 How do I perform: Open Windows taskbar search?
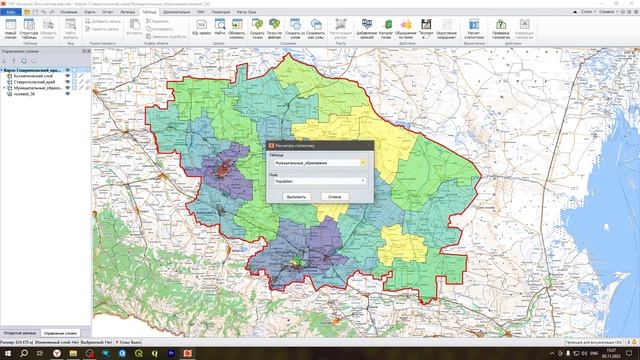pyautogui.click(x=24, y=353)
